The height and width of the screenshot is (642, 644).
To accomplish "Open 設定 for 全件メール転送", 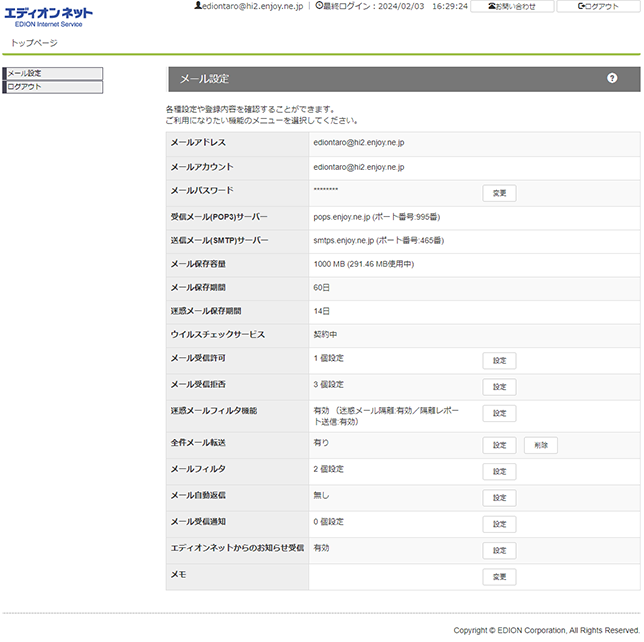I will point(499,445).
